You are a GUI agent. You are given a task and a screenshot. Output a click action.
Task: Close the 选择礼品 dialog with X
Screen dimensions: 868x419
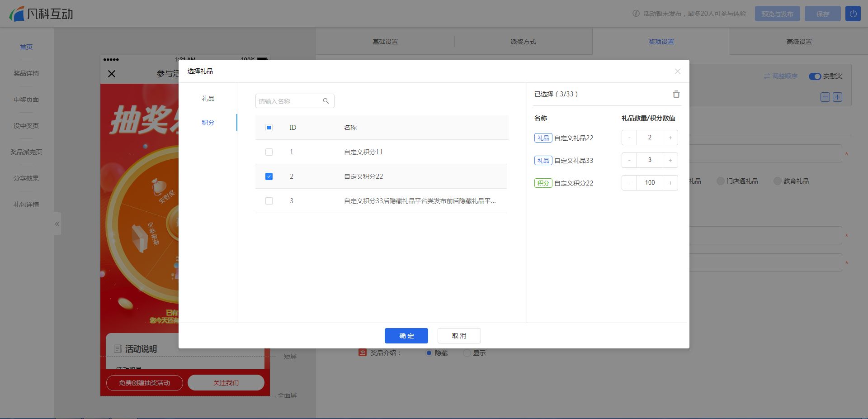677,71
